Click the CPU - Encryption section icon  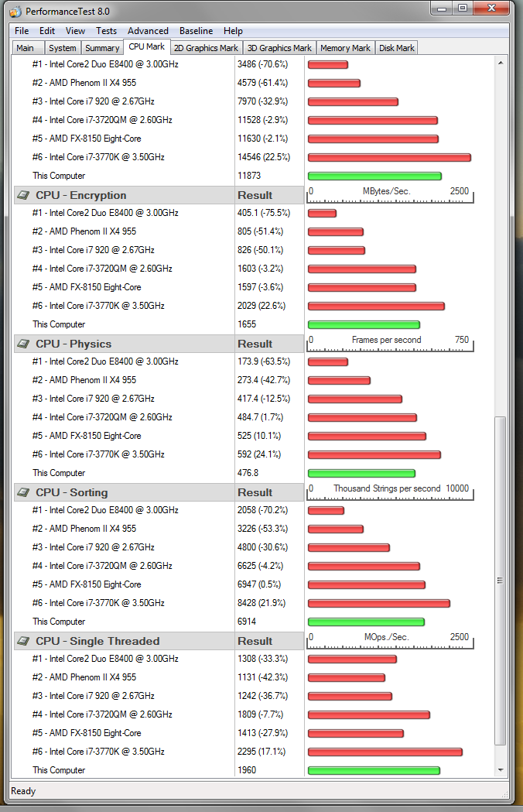(23, 195)
